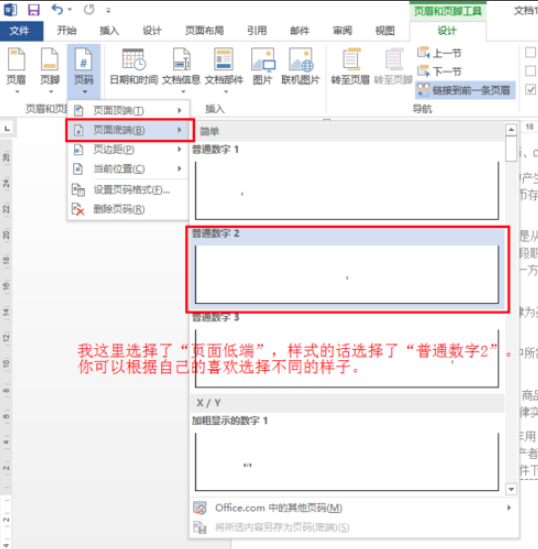538x549 pixels.
Task: Expand the Office.com submenu arrow
Action: pyautogui.click(x=509, y=508)
